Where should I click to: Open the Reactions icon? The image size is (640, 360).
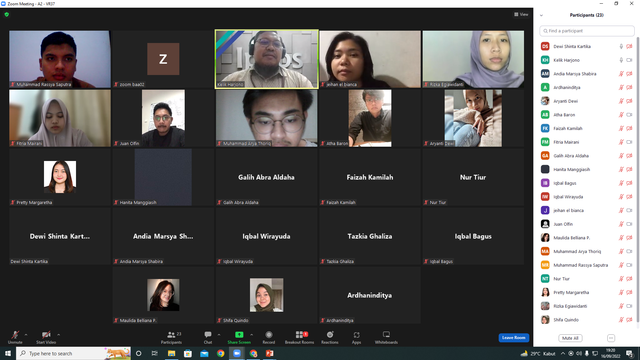tap(330, 335)
